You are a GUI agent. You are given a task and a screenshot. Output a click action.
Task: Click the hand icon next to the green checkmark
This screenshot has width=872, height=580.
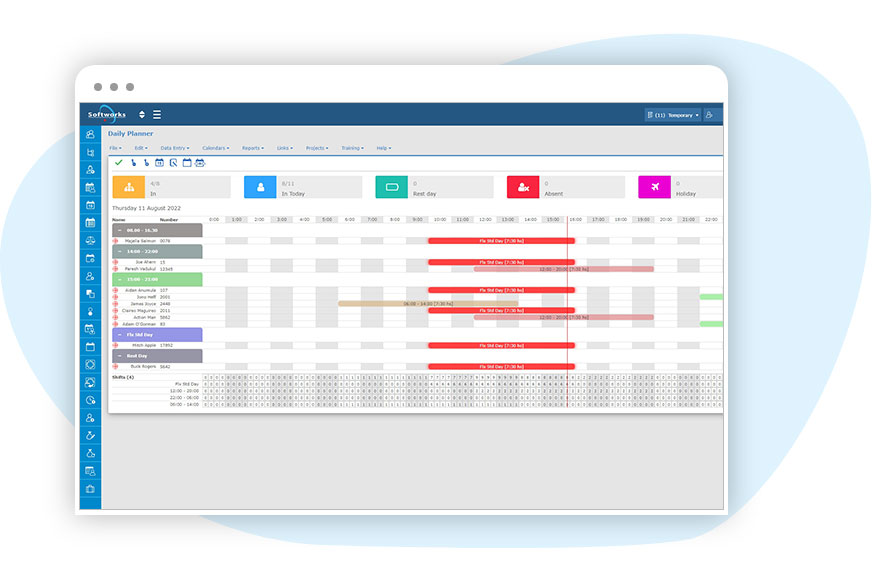(133, 163)
